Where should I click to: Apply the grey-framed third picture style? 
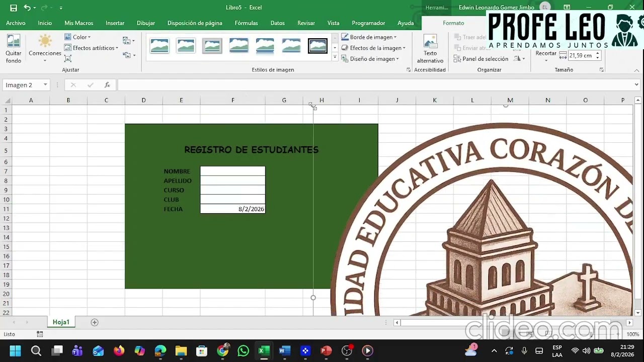212,46
